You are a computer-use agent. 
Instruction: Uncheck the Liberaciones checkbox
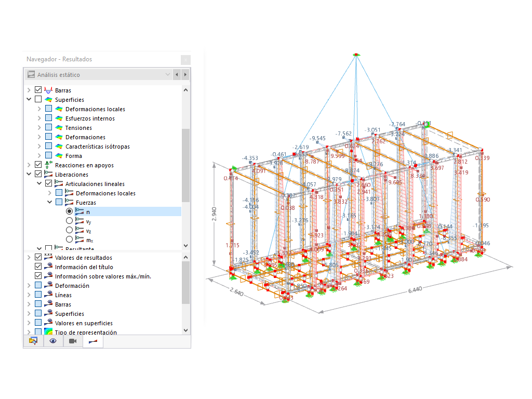click(38, 174)
